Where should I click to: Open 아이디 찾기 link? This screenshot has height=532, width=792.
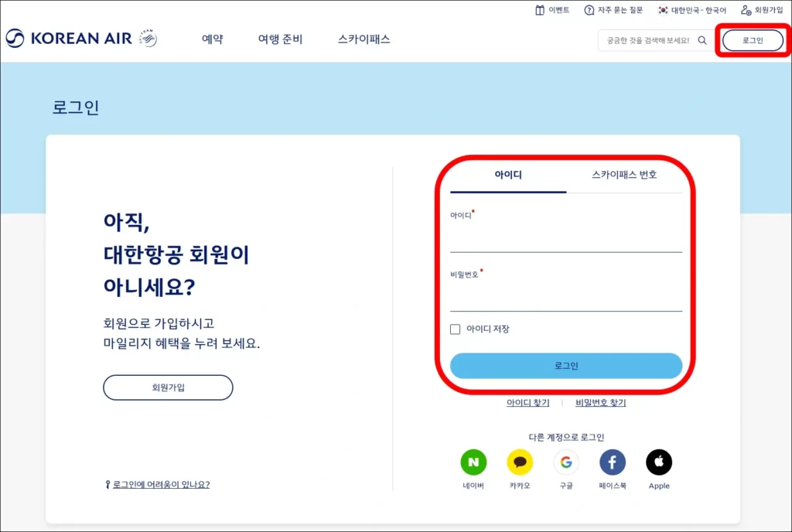coord(527,402)
